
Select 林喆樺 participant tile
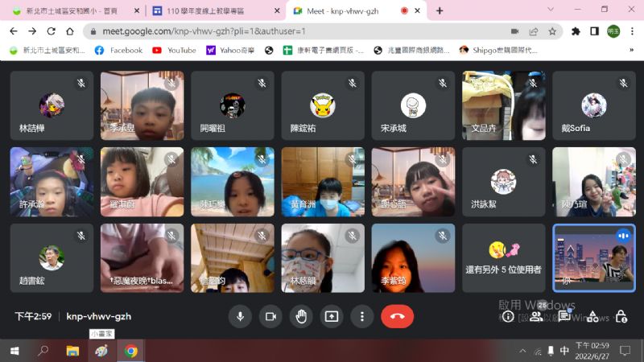pyautogui.click(x=52, y=105)
